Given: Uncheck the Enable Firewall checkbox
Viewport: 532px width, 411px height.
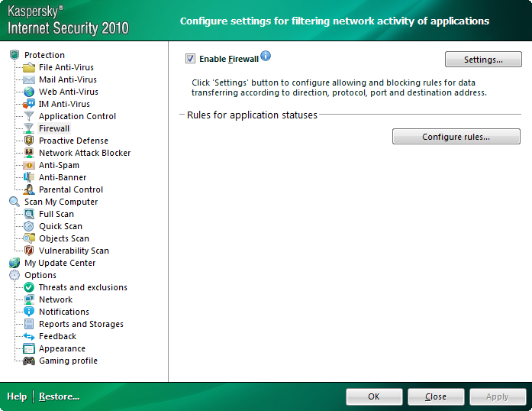Looking at the screenshot, I should click(190, 59).
